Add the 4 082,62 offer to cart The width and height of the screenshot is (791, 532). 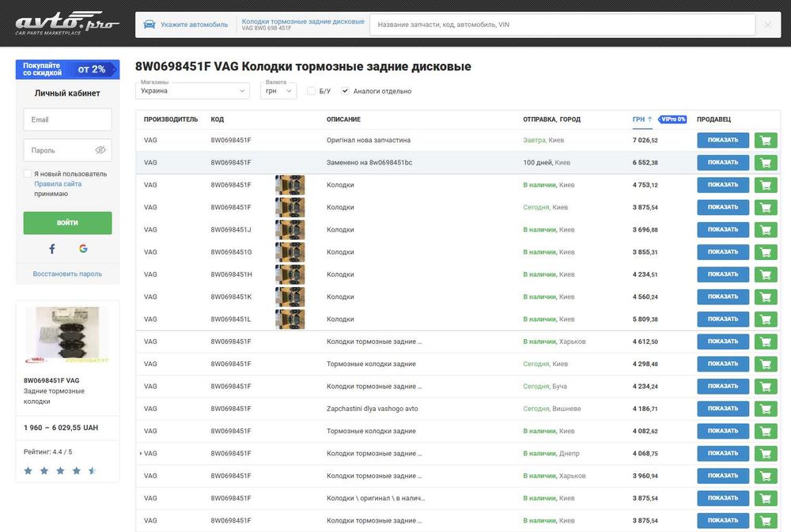click(x=765, y=431)
